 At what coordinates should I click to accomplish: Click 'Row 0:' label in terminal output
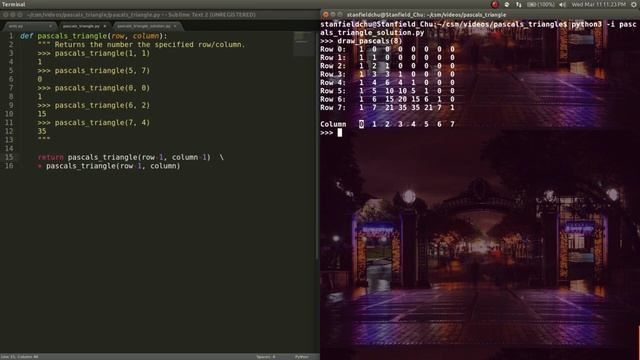click(x=333, y=49)
